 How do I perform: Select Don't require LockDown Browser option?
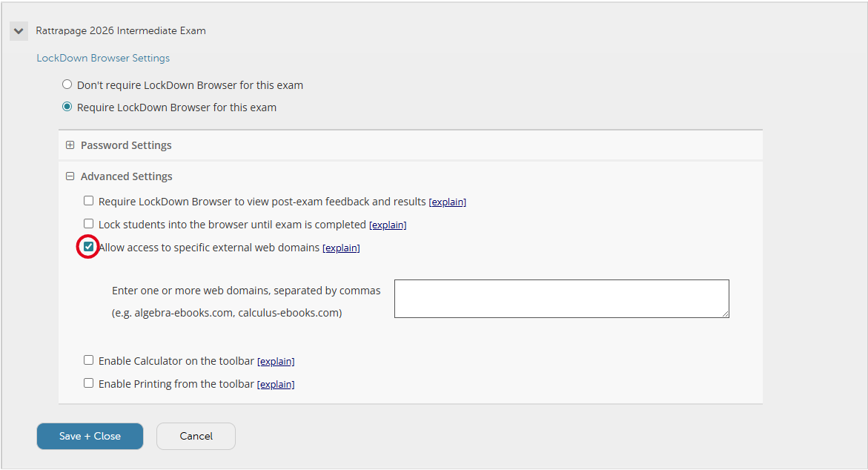pyautogui.click(x=67, y=85)
